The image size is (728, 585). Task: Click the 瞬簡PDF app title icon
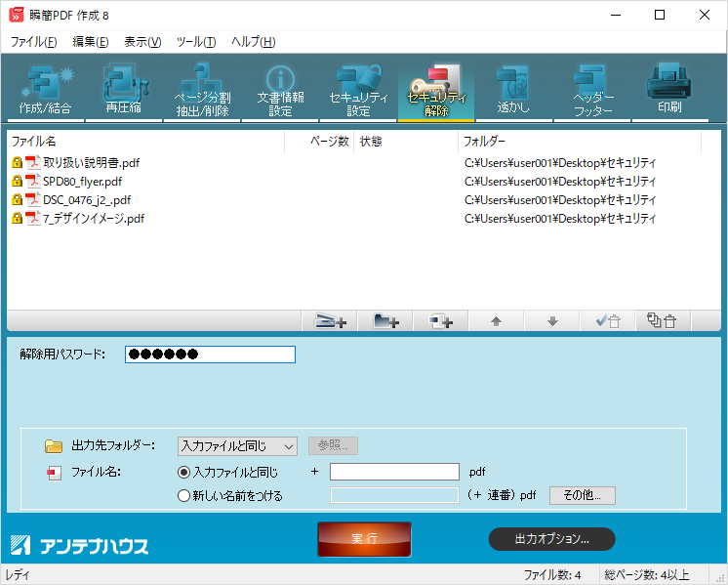(17, 16)
